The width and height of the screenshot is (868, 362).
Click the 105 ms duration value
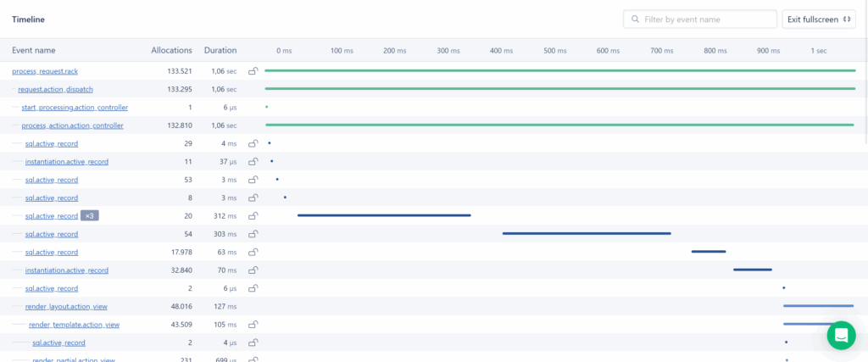point(224,325)
